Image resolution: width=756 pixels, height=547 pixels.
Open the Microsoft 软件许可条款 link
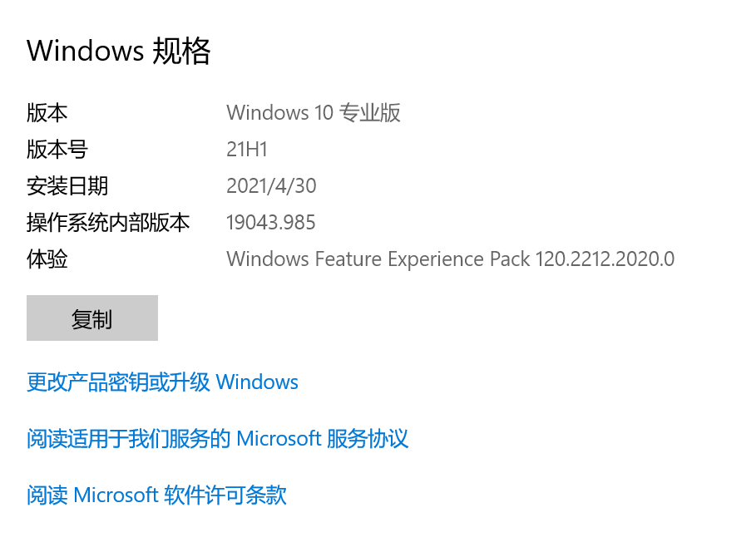[156, 495]
